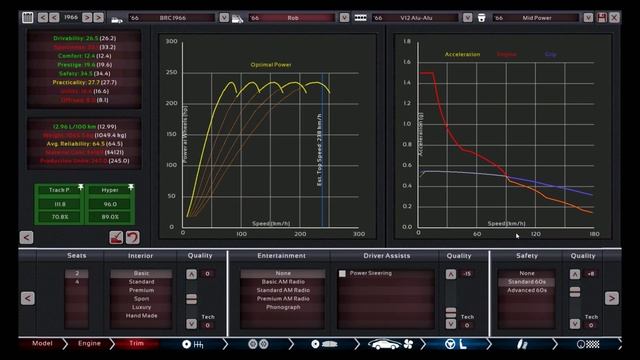Select Advanced 60s safety

(x=527, y=291)
